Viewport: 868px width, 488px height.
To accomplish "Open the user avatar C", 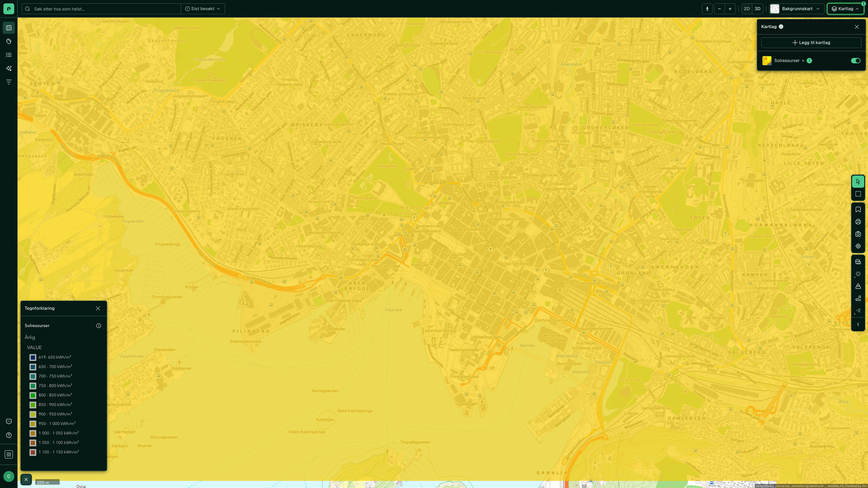I will 9,476.
